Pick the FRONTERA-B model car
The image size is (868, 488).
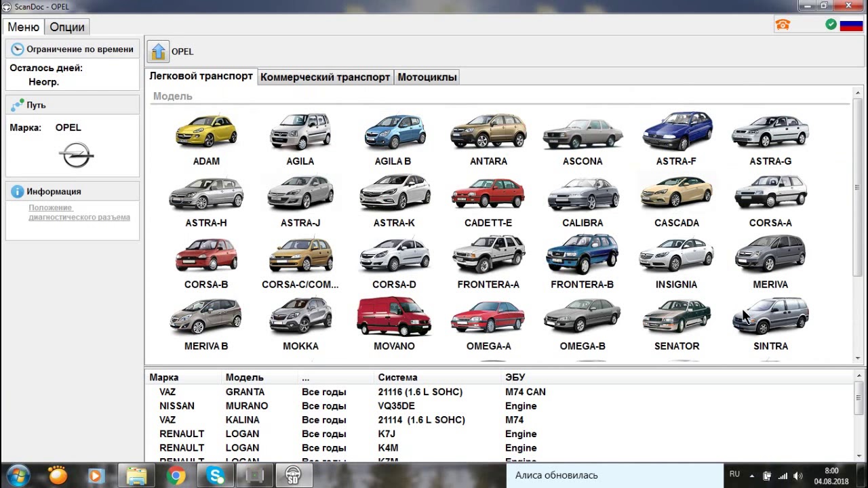click(583, 255)
